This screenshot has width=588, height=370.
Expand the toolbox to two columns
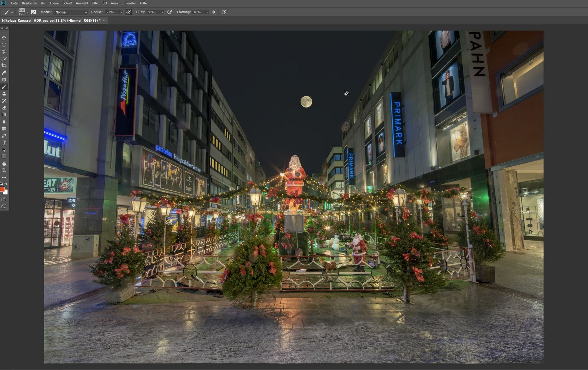tap(2, 28)
